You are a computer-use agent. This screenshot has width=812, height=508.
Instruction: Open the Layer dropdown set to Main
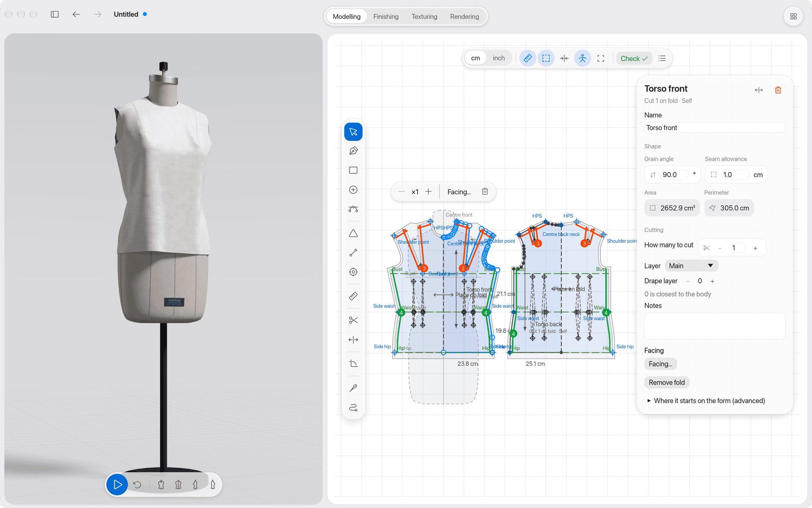[691, 266]
